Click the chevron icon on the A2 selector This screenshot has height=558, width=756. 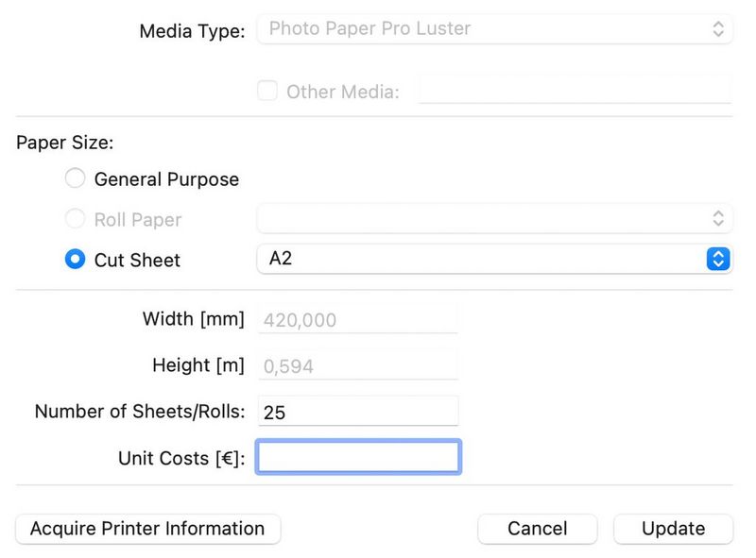pyautogui.click(x=716, y=259)
